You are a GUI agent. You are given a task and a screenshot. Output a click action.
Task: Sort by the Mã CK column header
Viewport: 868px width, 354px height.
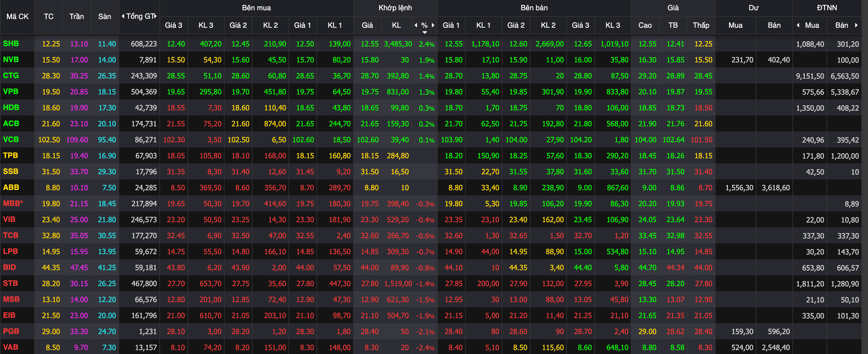pyautogui.click(x=17, y=17)
